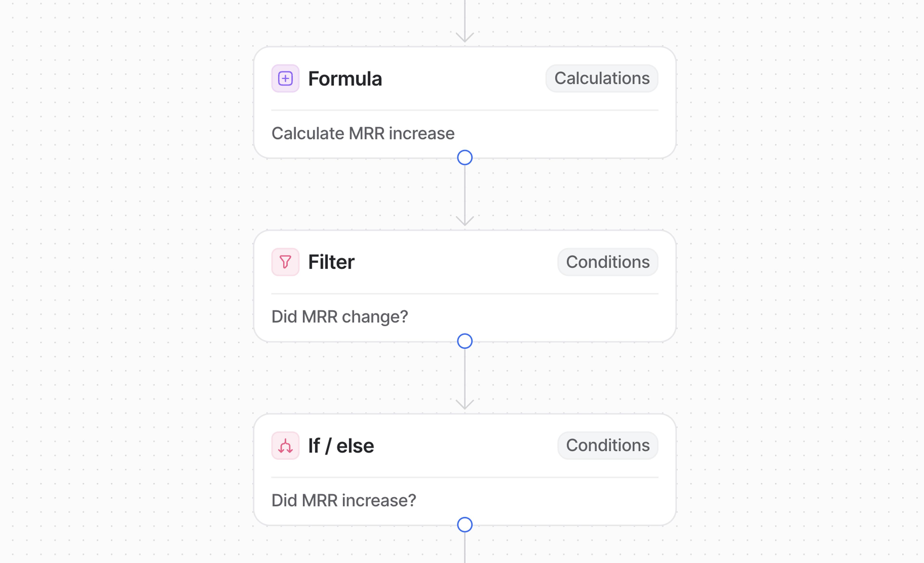Select the If / else block title
Image resolution: width=924 pixels, height=563 pixels.
click(x=340, y=446)
